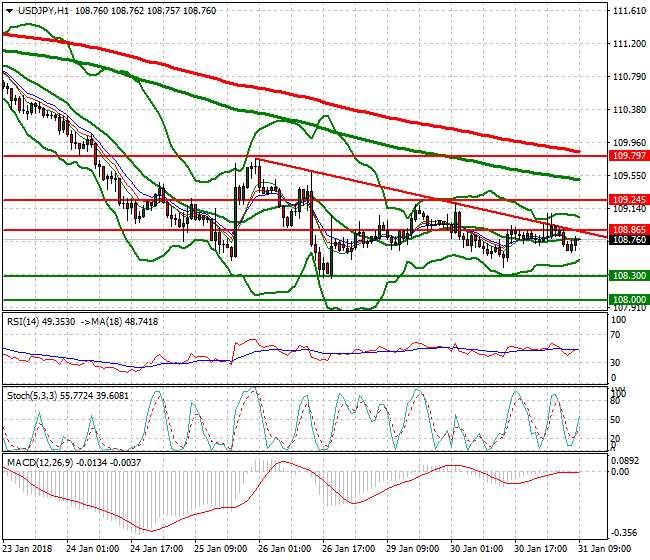This screenshot has width=650, height=560.
Task: Click the current price label 108.760
Action: 629,240
